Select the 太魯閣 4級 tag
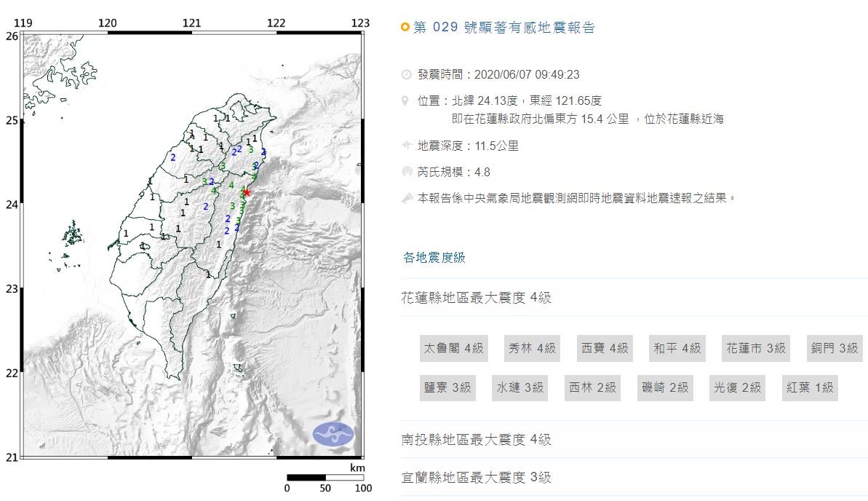The width and height of the screenshot is (868, 501). point(454,349)
